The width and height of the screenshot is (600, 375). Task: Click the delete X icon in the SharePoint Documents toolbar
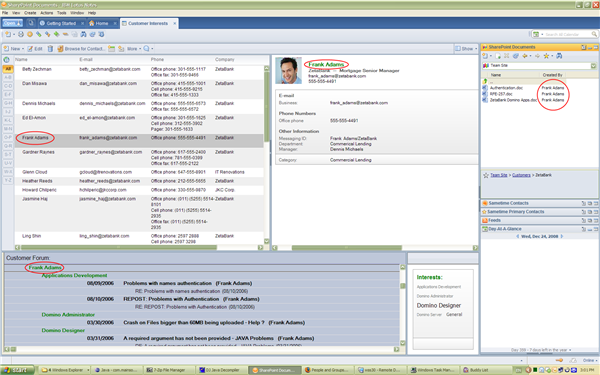(x=507, y=56)
